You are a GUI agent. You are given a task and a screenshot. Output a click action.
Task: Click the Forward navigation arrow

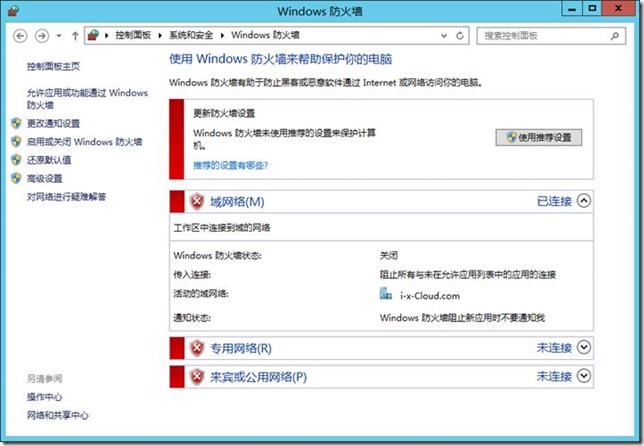tap(42, 36)
